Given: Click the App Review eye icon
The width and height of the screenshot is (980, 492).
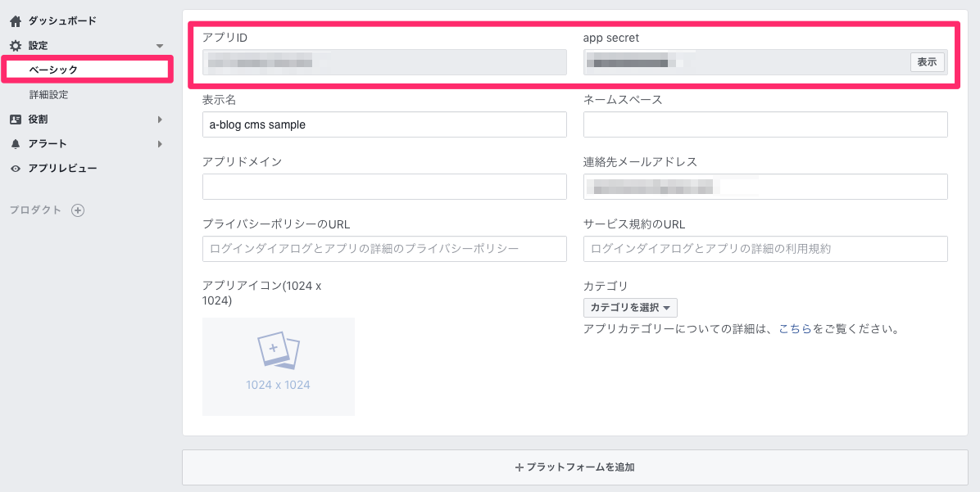Looking at the screenshot, I should coord(15,169).
